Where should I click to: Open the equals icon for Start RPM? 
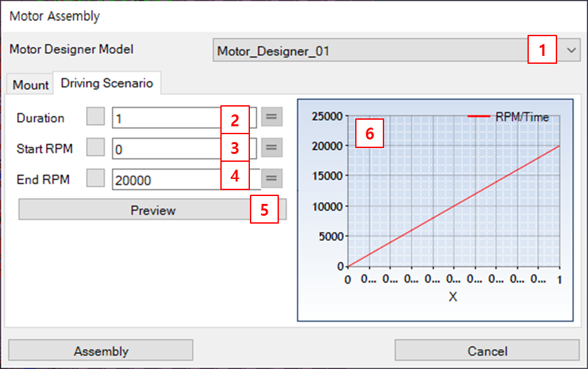coord(272,147)
